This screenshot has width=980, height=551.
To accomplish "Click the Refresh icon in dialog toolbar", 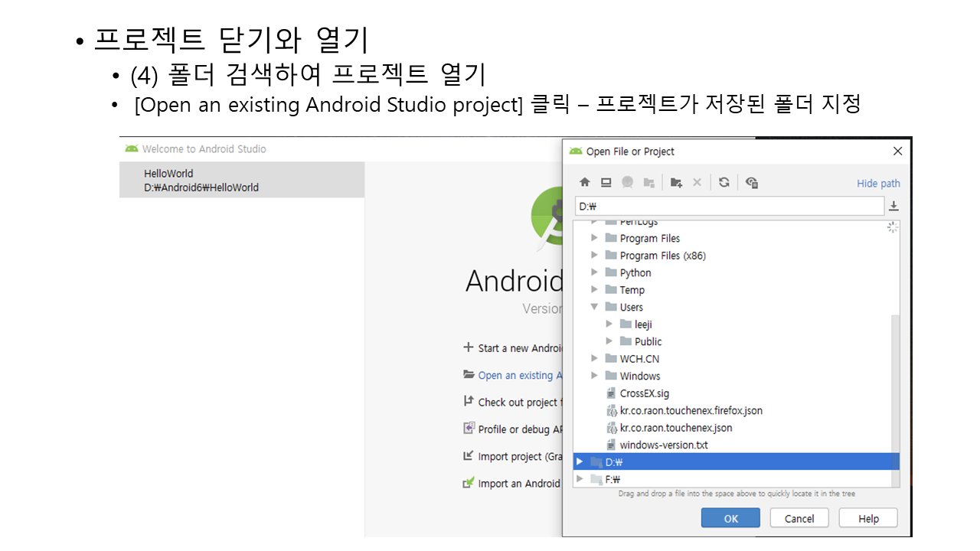I will pos(724,183).
